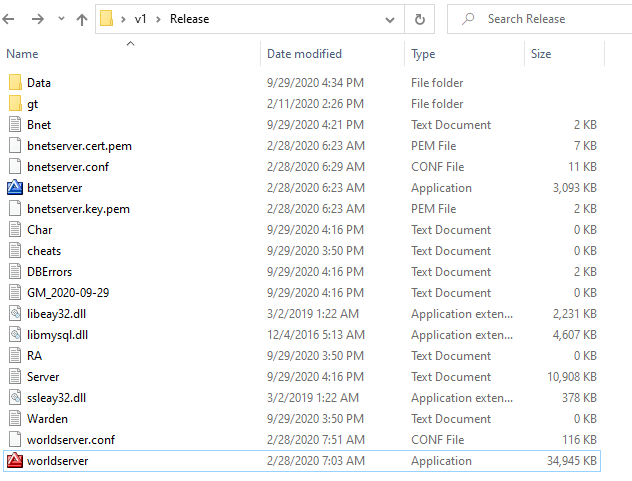Click the 9/29/2020 4:21 PM date
The image size is (632, 481).
coord(315,125)
